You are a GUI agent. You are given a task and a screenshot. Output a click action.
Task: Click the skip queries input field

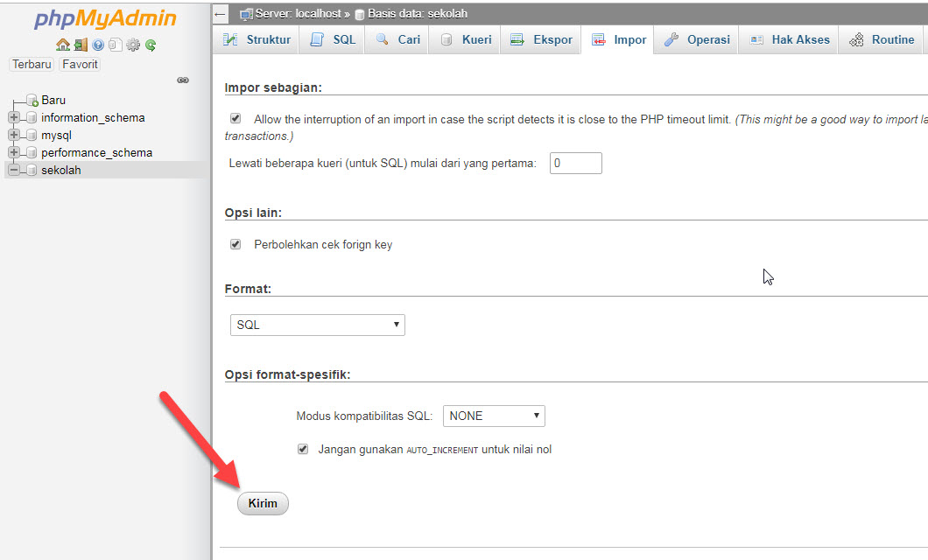coord(575,163)
